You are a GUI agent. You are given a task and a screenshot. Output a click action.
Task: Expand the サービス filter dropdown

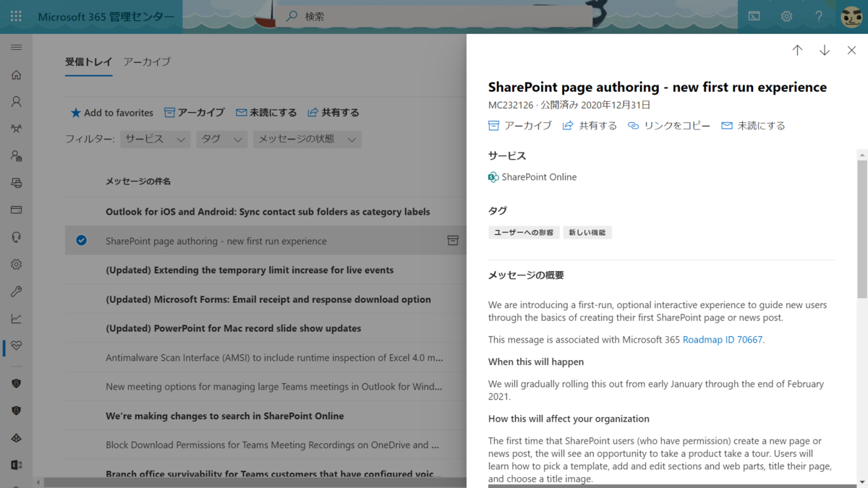pos(155,139)
